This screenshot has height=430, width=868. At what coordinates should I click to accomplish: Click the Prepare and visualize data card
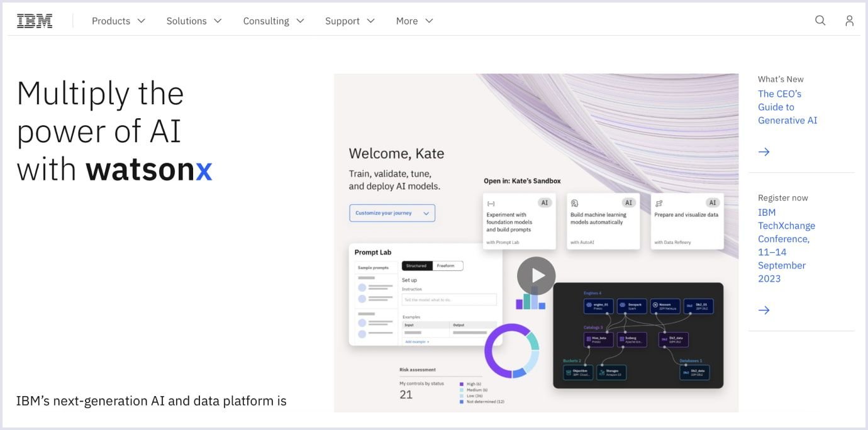coord(687,221)
